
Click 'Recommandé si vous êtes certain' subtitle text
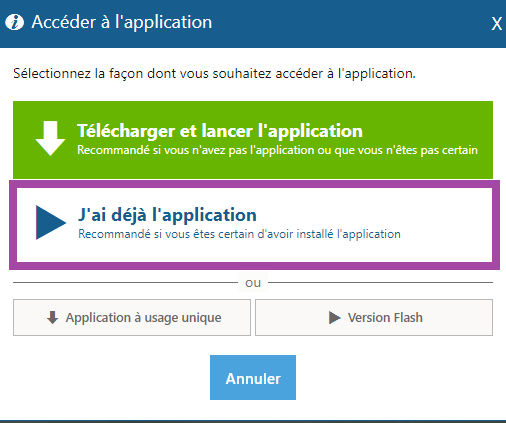point(239,234)
